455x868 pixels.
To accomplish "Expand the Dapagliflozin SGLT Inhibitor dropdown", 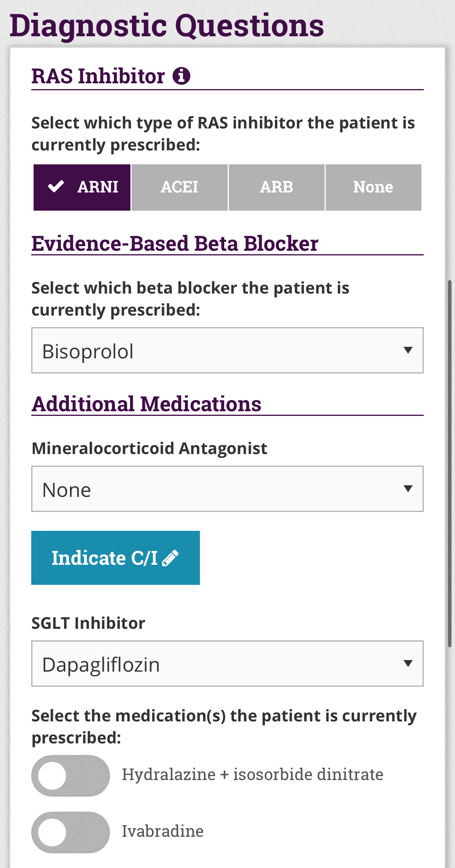I will pyautogui.click(x=227, y=664).
